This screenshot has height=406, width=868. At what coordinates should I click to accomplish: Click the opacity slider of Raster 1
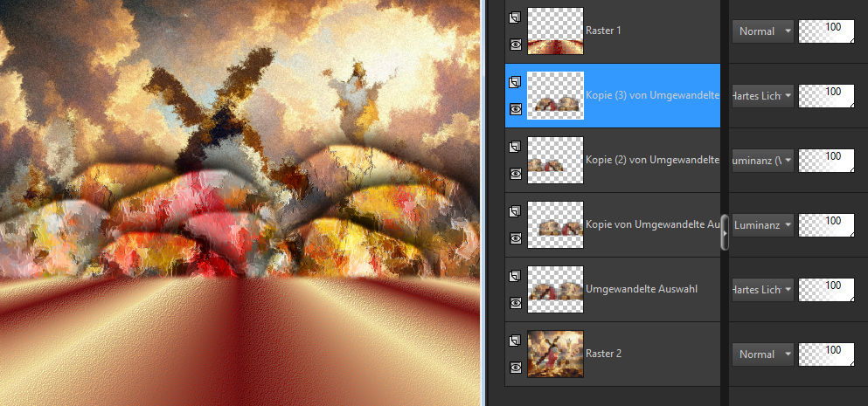[826, 31]
